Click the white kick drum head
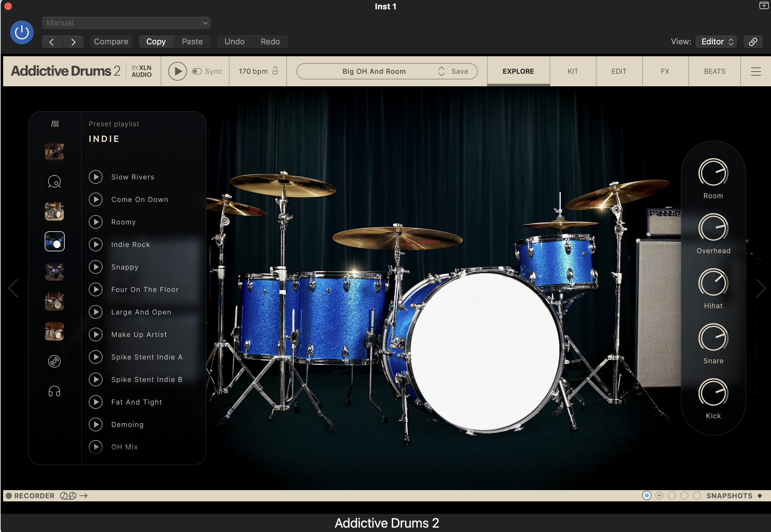Viewport: 771px width, 532px height. click(485, 352)
